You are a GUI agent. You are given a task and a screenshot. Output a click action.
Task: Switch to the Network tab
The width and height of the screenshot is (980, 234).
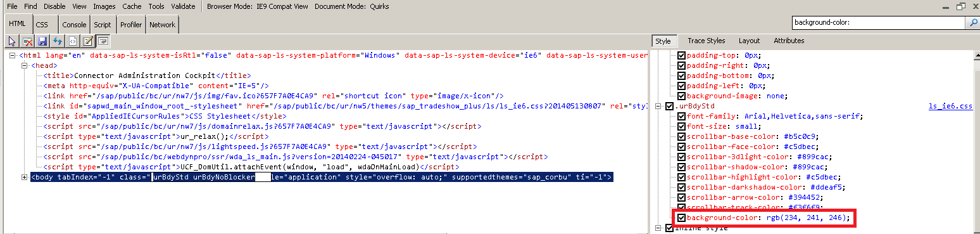pos(162,25)
